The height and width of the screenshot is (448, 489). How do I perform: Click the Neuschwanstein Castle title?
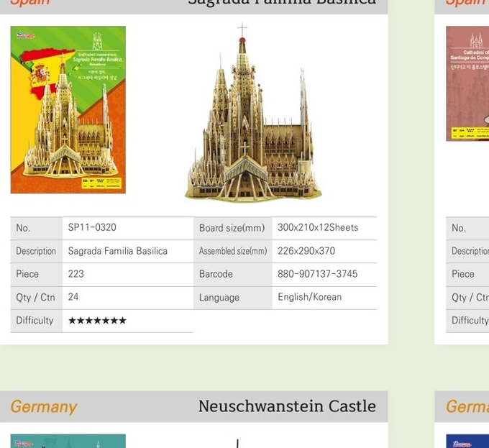click(287, 406)
